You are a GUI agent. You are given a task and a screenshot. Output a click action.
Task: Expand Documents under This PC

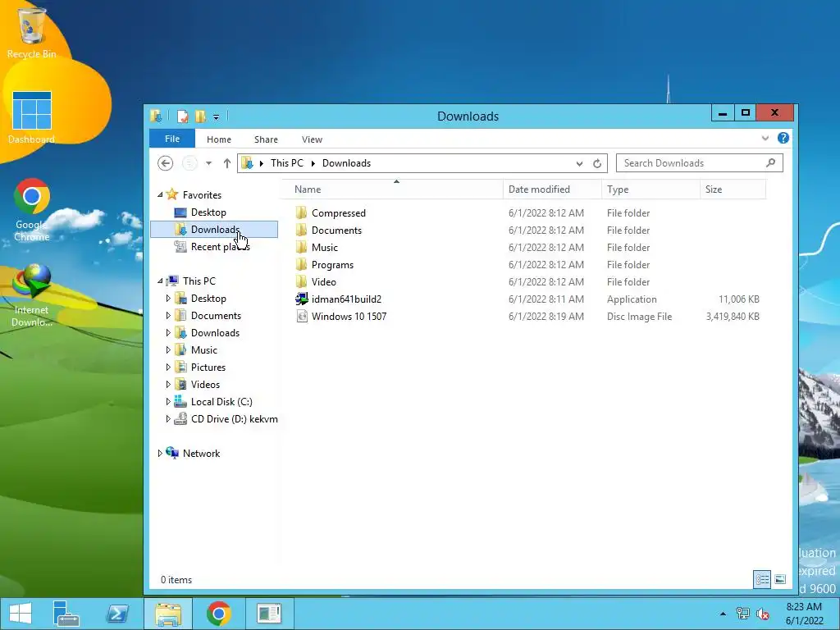point(167,316)
